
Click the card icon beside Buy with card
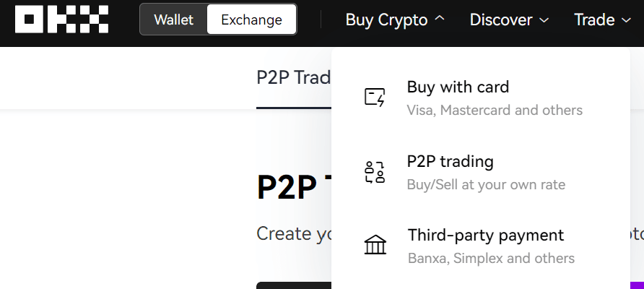point(375,98)
